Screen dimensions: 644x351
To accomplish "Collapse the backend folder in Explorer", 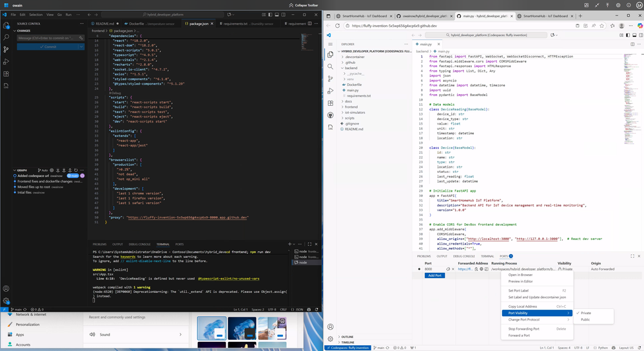I will click(351, 67).
